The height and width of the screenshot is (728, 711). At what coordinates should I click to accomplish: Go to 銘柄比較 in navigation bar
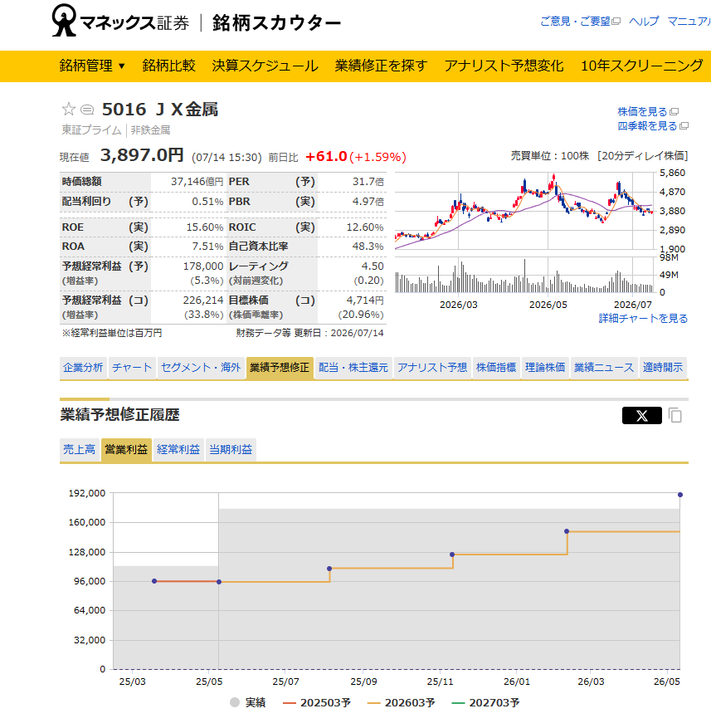click(x=168, y=66)
